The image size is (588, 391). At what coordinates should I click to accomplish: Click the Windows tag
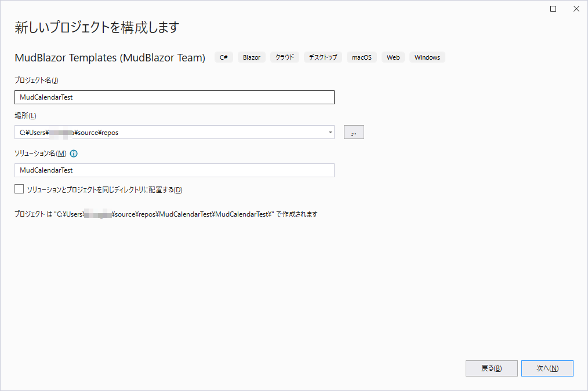tap(427, 57)
